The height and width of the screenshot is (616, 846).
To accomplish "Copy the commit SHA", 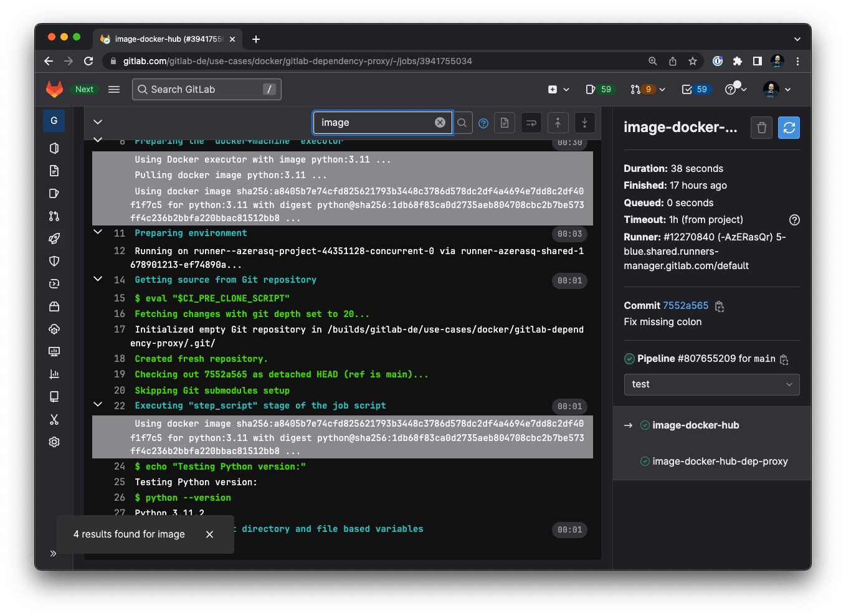I will tap(720, 306).
